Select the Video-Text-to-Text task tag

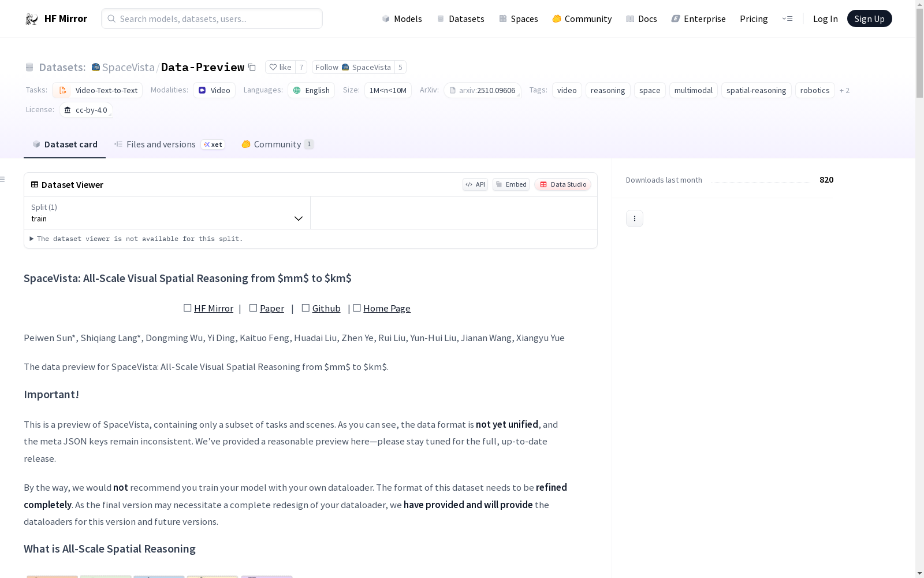(x=97, y=90)
